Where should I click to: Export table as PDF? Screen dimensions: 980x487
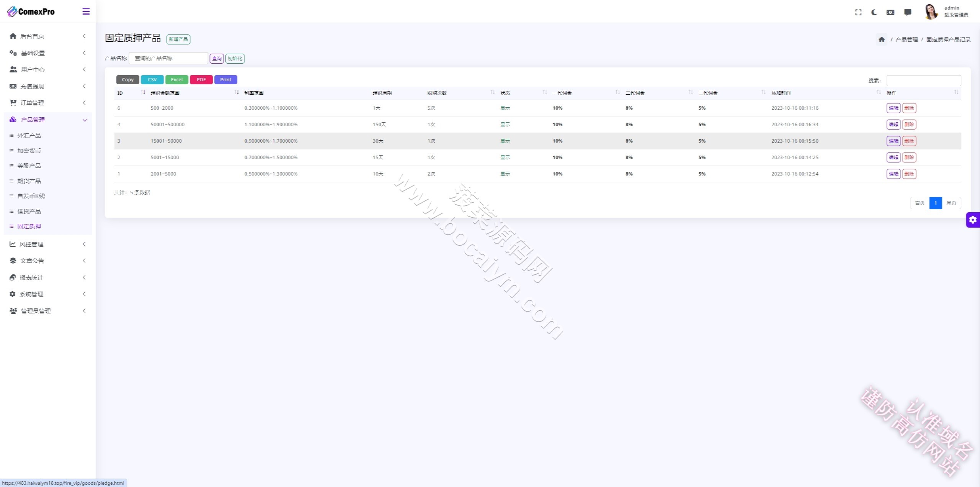click(x=201, y=80)
